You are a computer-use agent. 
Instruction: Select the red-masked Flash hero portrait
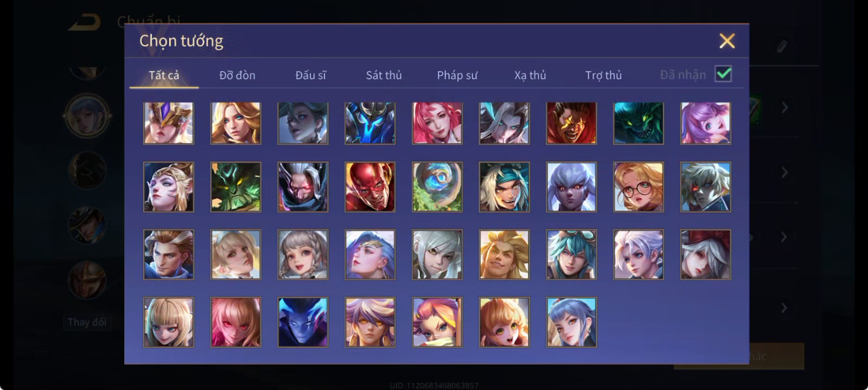[370, 187]
